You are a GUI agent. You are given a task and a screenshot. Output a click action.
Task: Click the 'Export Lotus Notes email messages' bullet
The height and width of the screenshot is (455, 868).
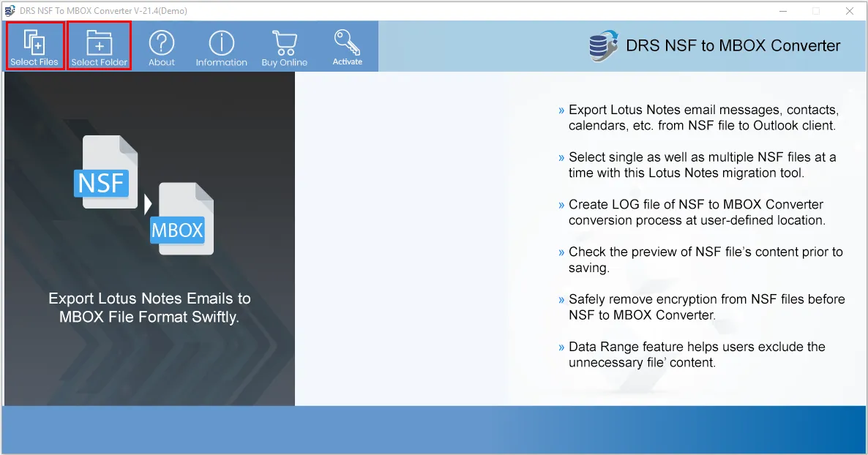(x=703, y=117)
